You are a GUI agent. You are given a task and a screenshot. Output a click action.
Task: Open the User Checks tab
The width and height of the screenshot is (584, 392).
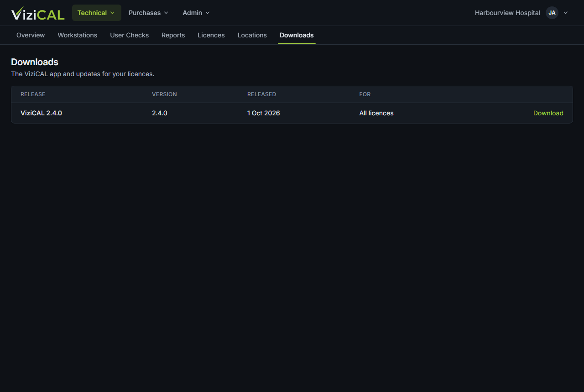coord(130,35)
